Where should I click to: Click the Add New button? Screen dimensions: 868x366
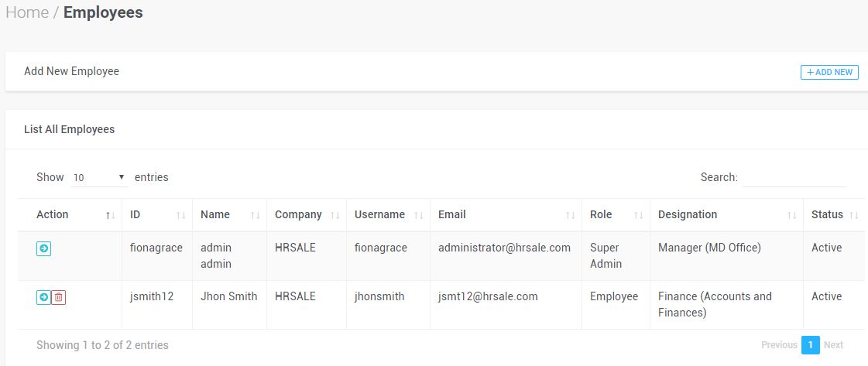pos(829,72)
